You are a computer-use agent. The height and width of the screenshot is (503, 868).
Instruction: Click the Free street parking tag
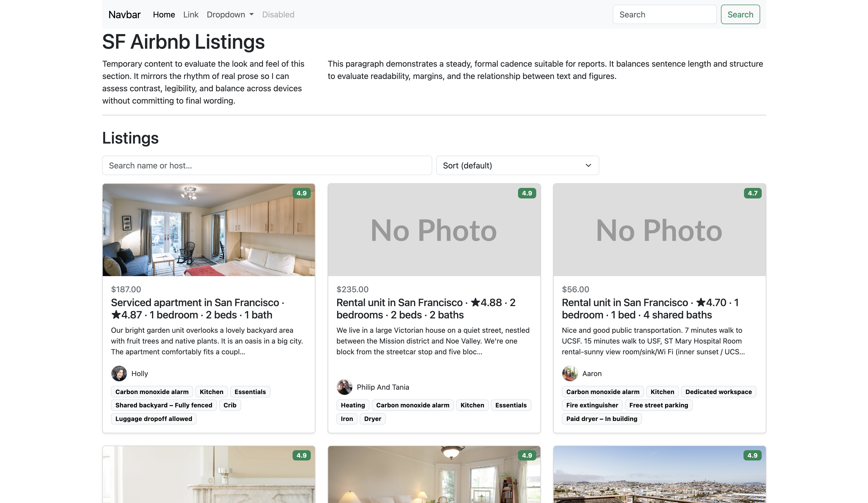click(659, 405)
